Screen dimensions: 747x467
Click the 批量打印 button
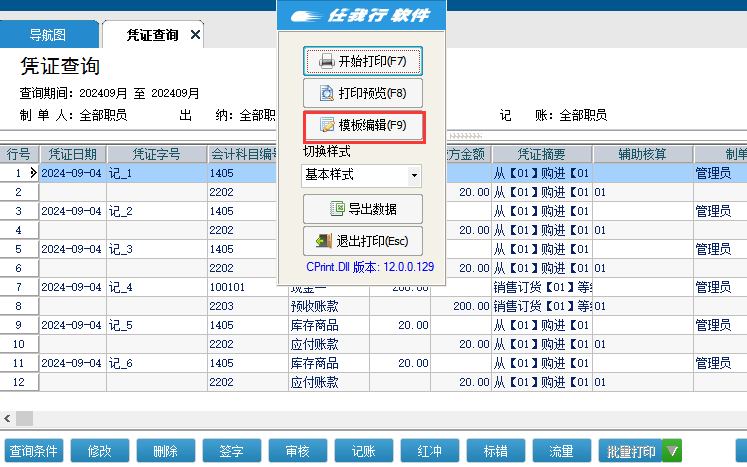pos(631,452)
